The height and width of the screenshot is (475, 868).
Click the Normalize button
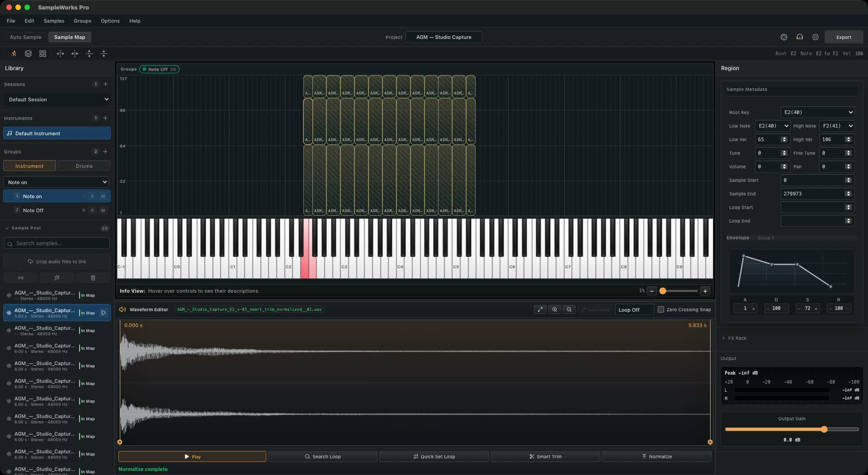tap(657, 456)
